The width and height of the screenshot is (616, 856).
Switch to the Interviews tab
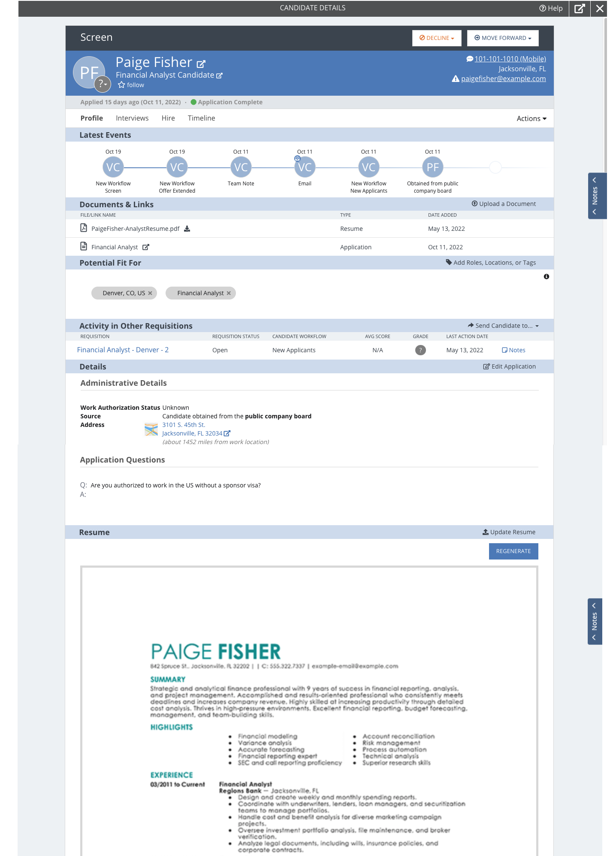pyautogui.click(x=132, y=118)
